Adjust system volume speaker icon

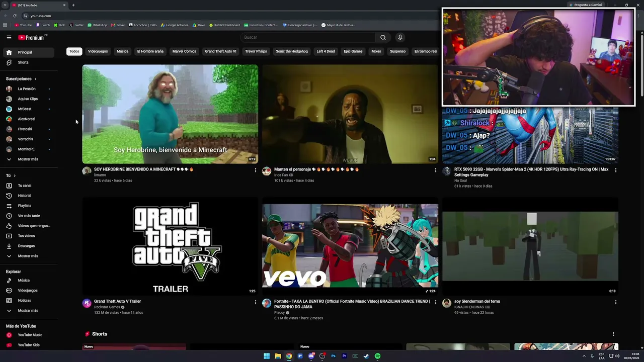point(618,356)
